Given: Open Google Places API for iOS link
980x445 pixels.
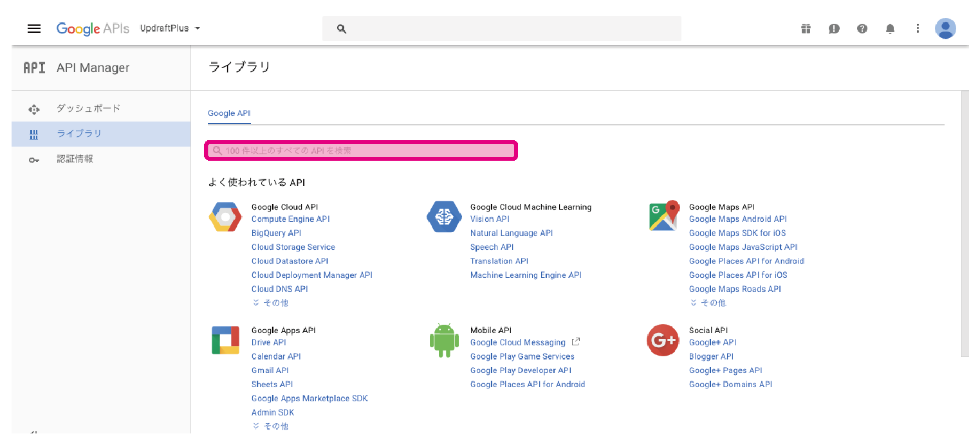Looking at the screenshot, I should pos(738,275).
